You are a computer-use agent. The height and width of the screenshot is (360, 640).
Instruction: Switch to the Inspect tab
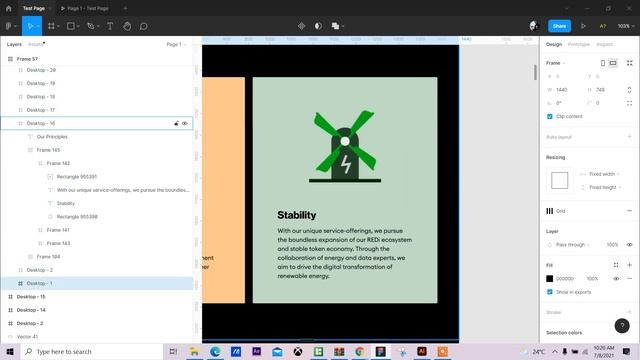(604, 44)
